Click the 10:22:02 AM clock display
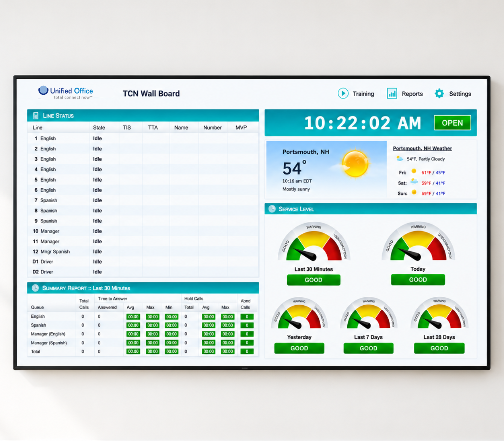Viewport: 504px width, 441px height. (362, 123)
